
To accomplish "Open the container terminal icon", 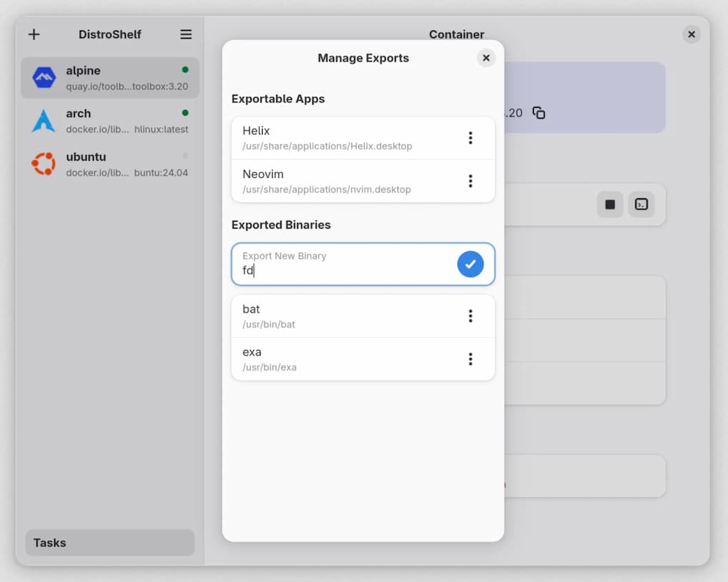I will tap(642, 204).
